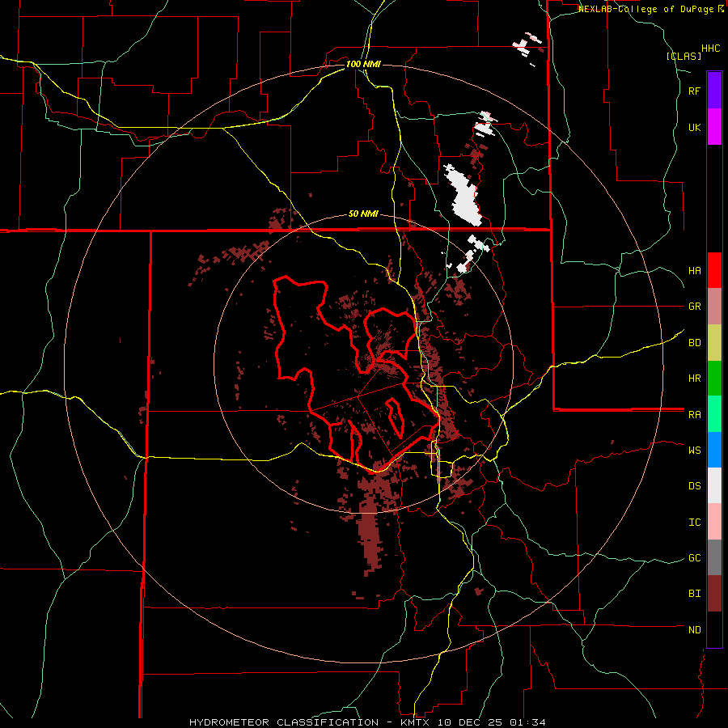Click the DS legend label
Image resolution: width=728 pixels, height=728 pixels.
[695, 485]
